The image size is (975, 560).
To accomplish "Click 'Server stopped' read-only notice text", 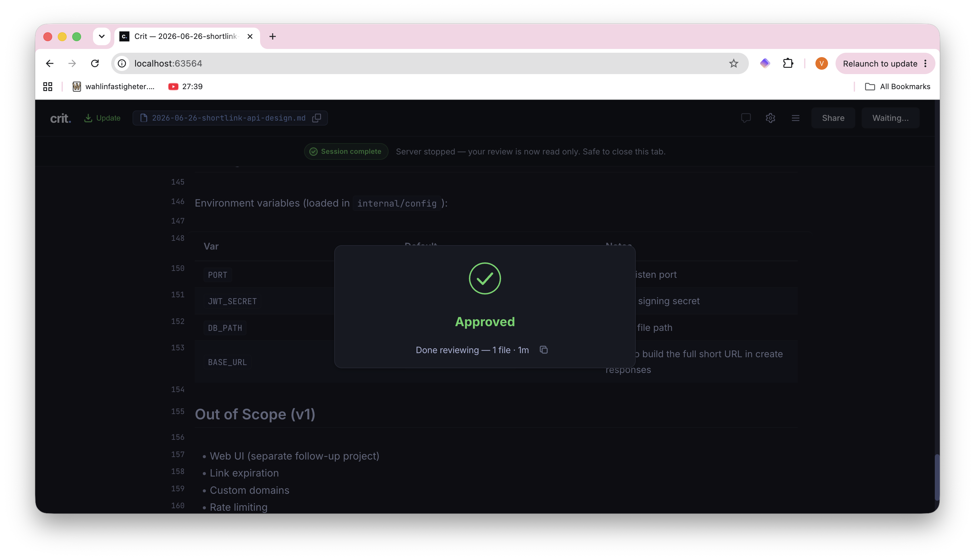I will [531, 152].
